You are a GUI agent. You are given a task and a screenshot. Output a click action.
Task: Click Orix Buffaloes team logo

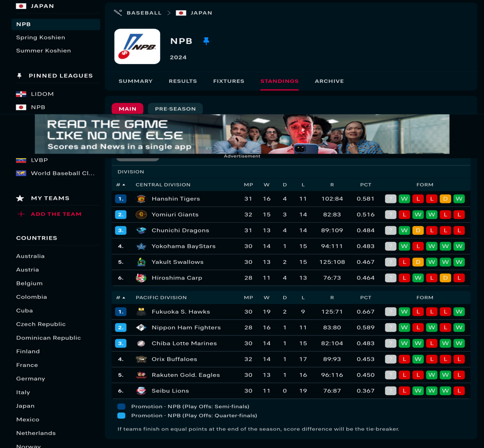[141, 359]
